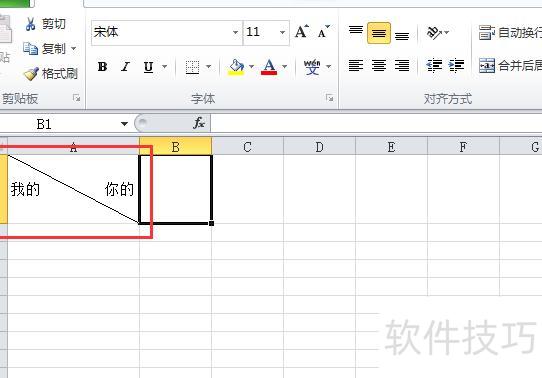Select column A header

[x=73, y=147]
